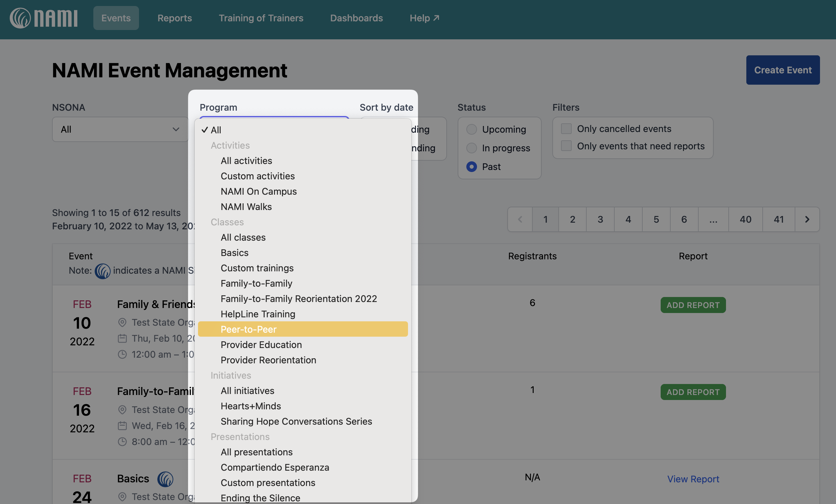
Task: Go to results page 6
Action: pyautogui.click(x=684, y=219)
